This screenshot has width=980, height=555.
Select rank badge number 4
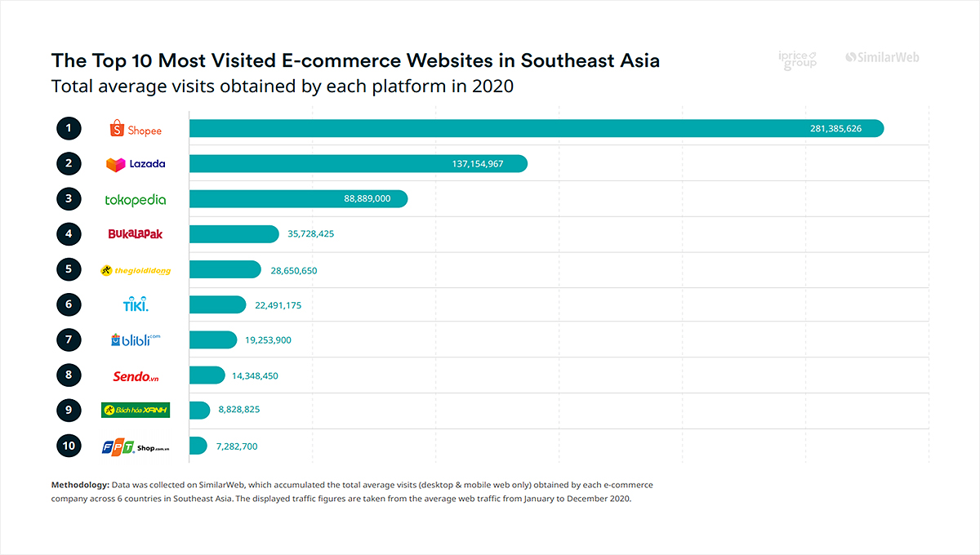click(69, 233)
